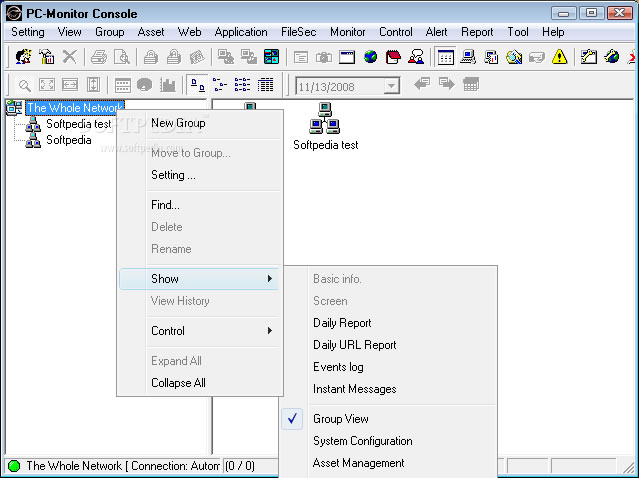The height and width of the screenshot is (478, 639).
Task: Click the camera screenshot toolbar icon
Action: pos(324,57)
